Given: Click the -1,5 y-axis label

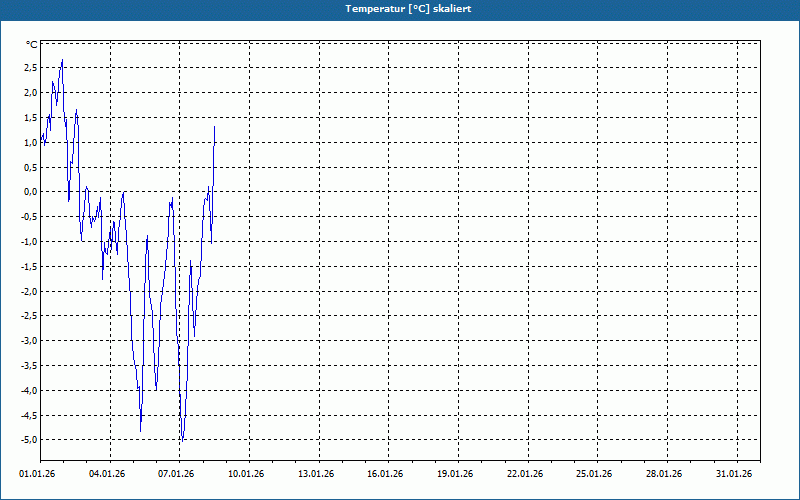Looking at the screenshot, I should click(x=29, y=267).
